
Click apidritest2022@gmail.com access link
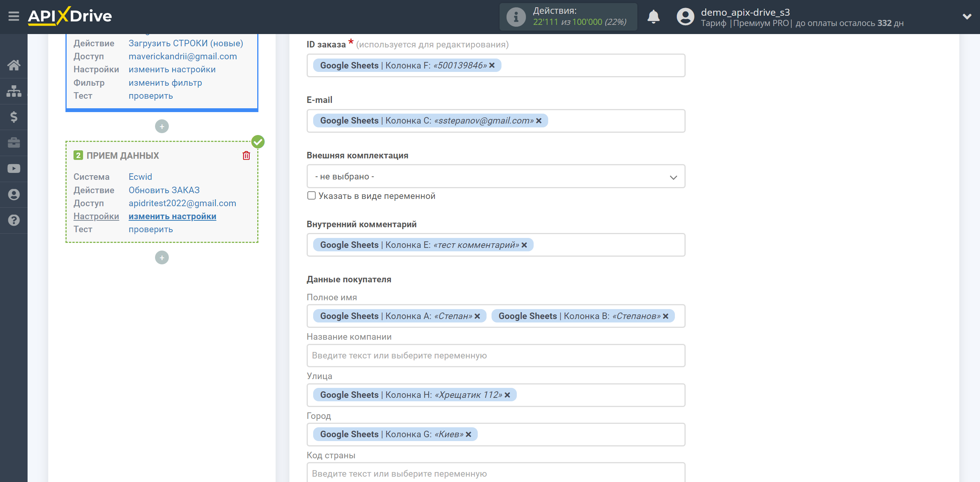pyautogui.click(x=182, y=203)
